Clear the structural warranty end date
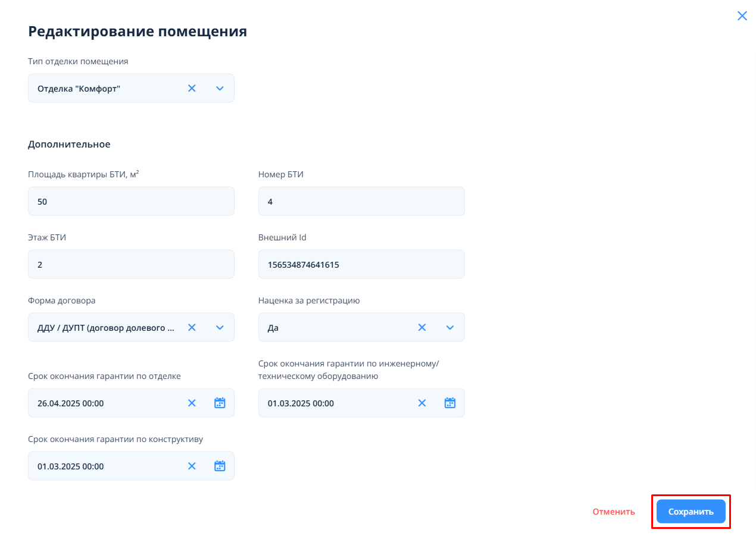Viewport: 756px width, 539px height. 192,466
